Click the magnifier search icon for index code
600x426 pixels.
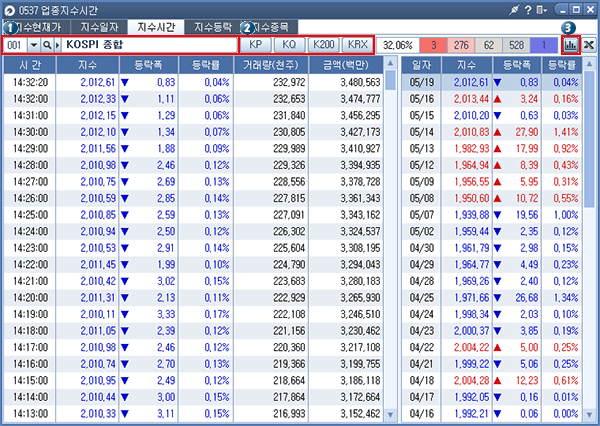click(47, 46)
